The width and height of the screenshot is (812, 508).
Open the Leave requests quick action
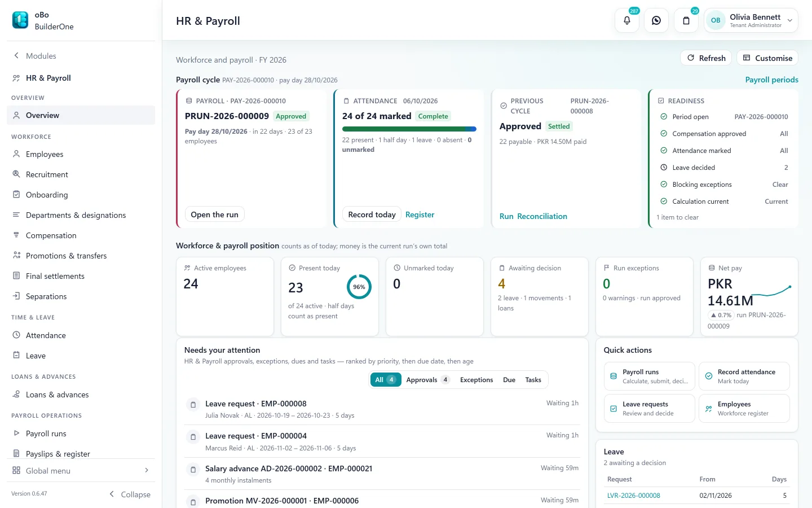[x=650, y=408]
